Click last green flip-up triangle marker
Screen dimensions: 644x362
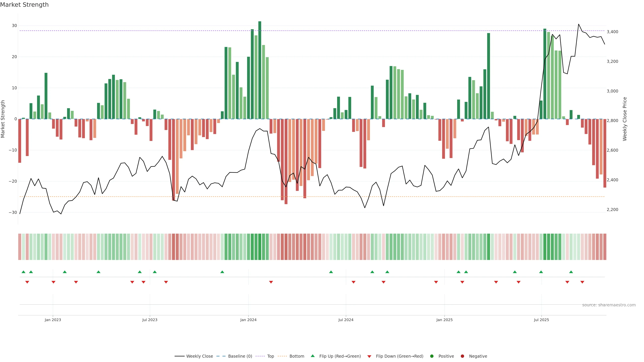[x=571, y=272]
